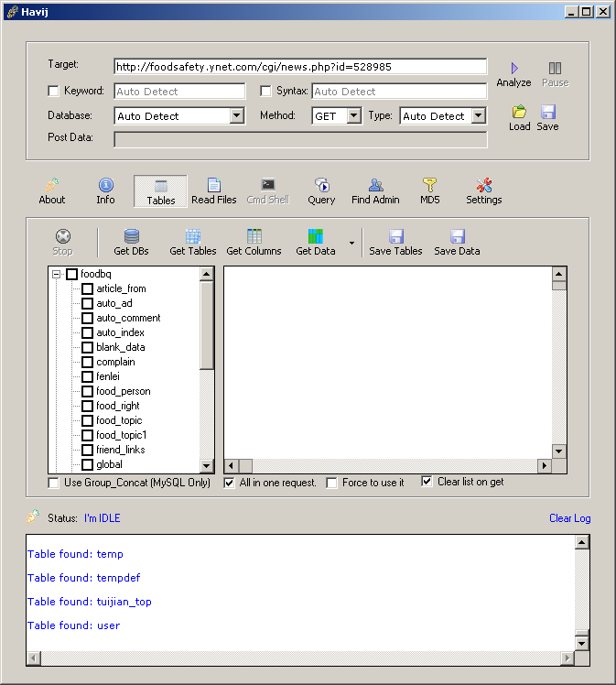Check the complain table checkbox

88,362
